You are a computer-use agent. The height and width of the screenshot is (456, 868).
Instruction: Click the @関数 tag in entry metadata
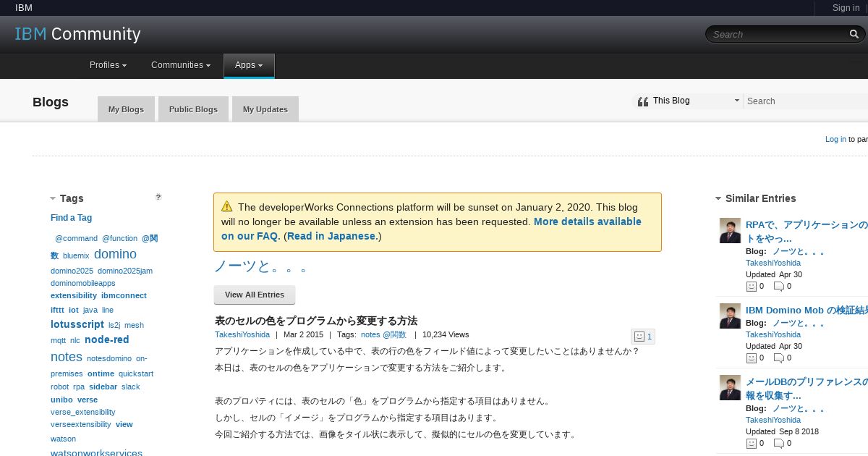[x=394, y=334]
